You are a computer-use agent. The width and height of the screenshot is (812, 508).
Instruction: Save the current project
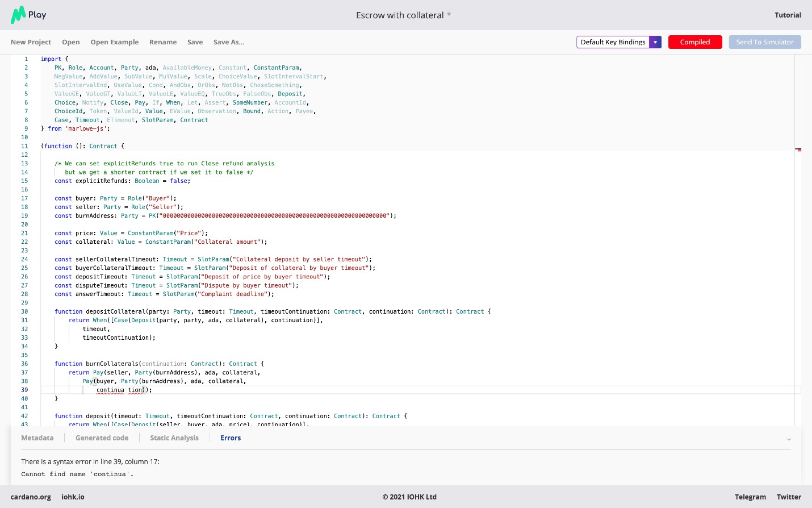[x=195, y=42]
